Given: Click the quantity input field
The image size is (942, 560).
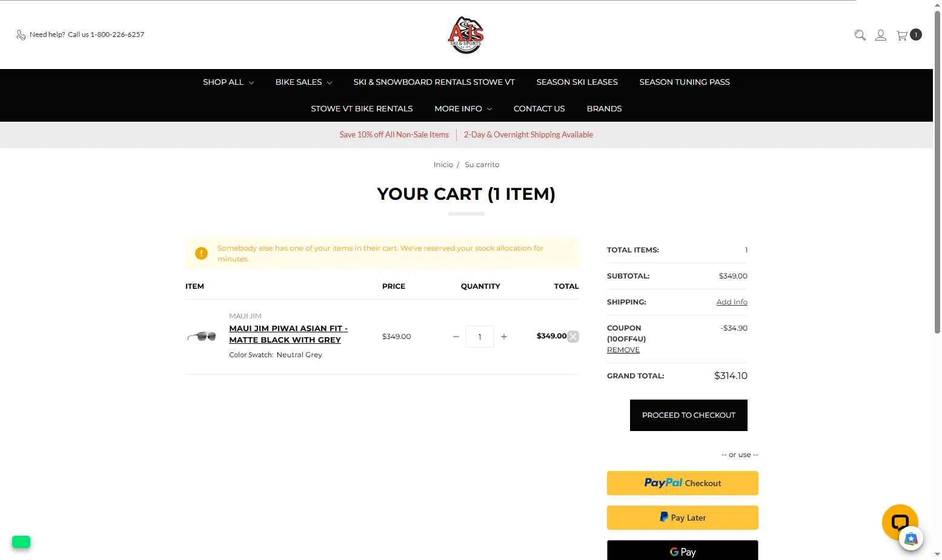Looking at the screenshot, I should [x=480, y=337].
